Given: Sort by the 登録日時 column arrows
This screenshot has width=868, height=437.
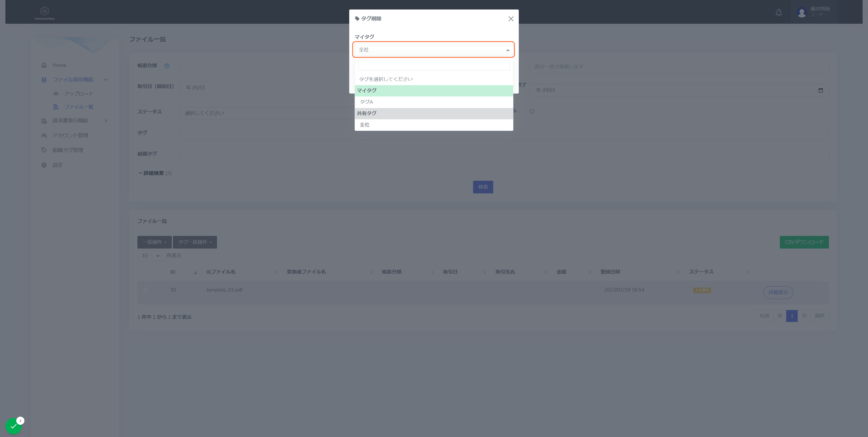Looking at the screenshot, I should [678, 272].
